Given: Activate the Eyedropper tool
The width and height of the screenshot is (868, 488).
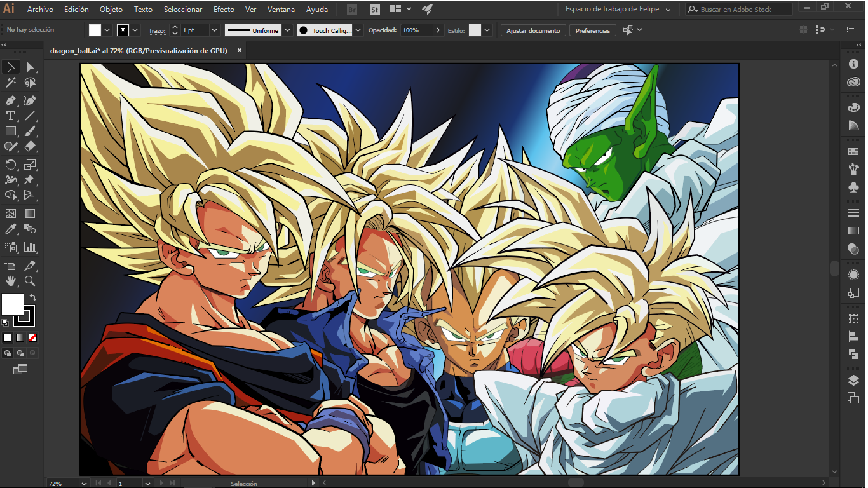Looking at the screenshot, I should pyautogui.click(x=10, y=229).
